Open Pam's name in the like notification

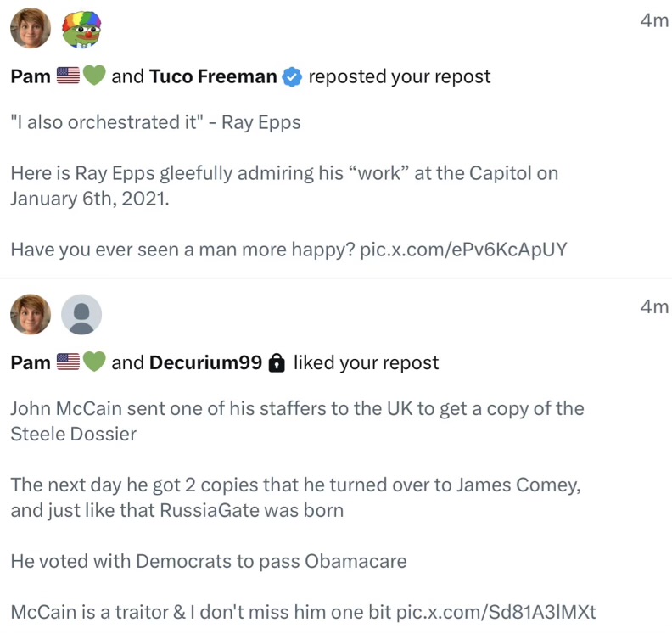(31, 363)
